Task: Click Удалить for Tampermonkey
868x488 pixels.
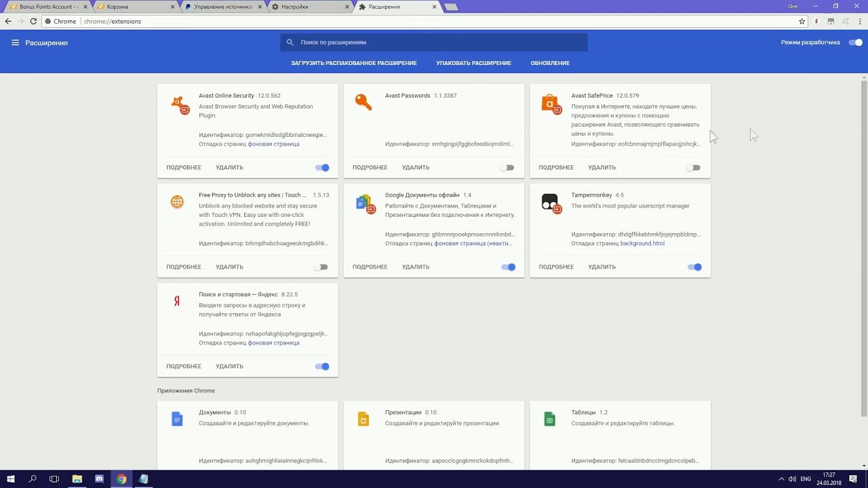Action: [x=601, y=267]
